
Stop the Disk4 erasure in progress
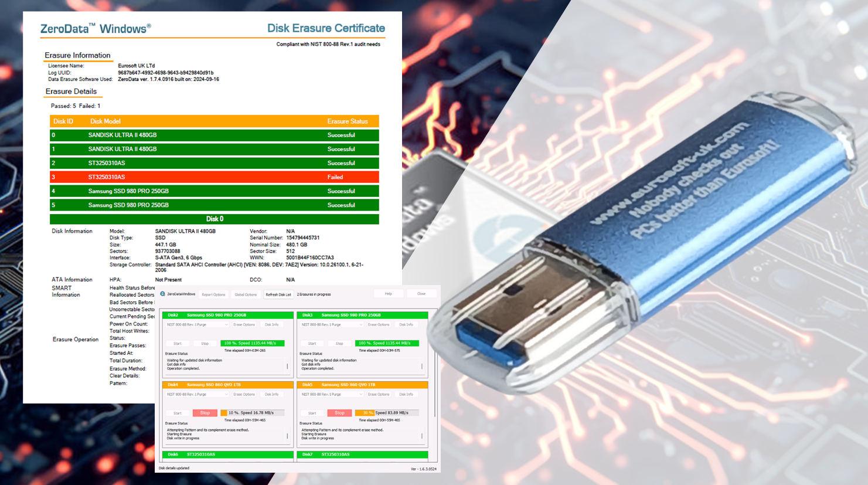205,413
